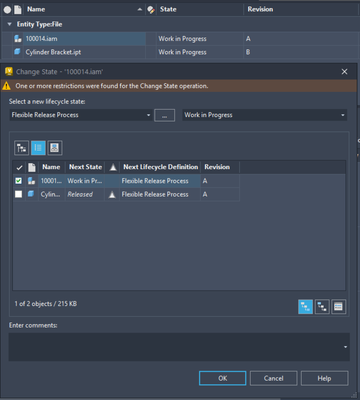Click the OK button

[223, 378]
